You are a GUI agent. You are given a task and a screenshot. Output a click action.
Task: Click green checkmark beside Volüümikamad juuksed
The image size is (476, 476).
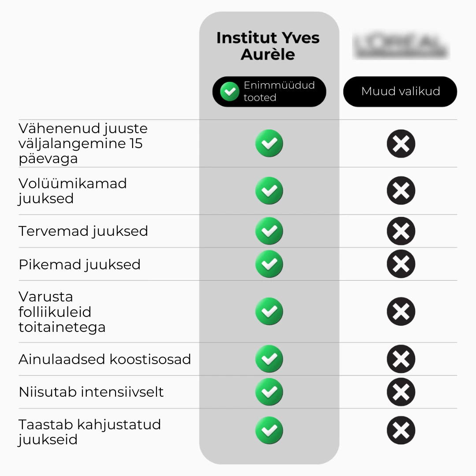pyautogui.click(x=269, y=190)
